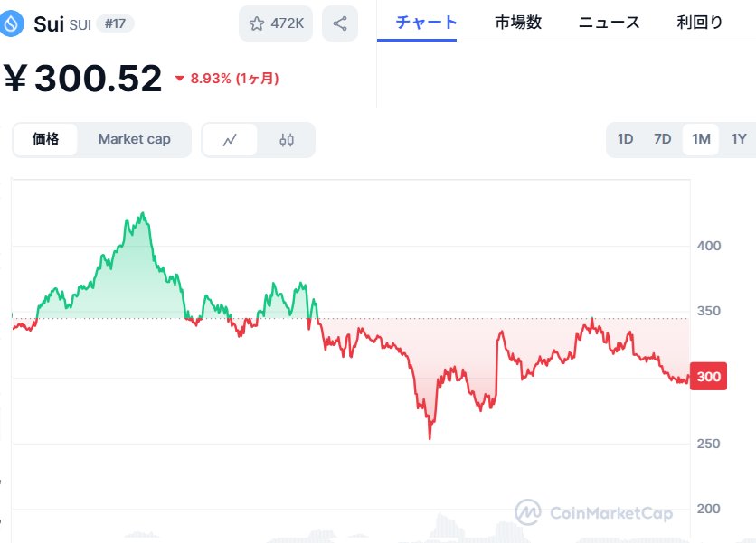Switch to candlestick chart icon
The height and width of the screenshot is (543, 756).
pos(287,140)
